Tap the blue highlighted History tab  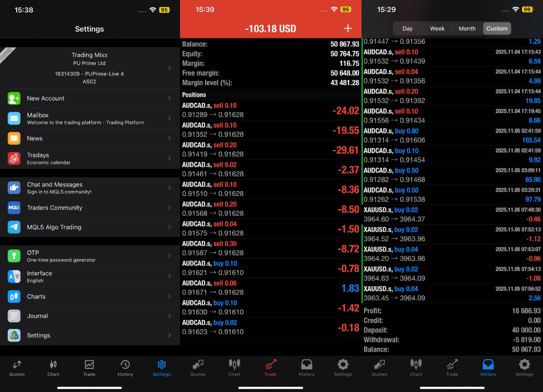(488, 367)
